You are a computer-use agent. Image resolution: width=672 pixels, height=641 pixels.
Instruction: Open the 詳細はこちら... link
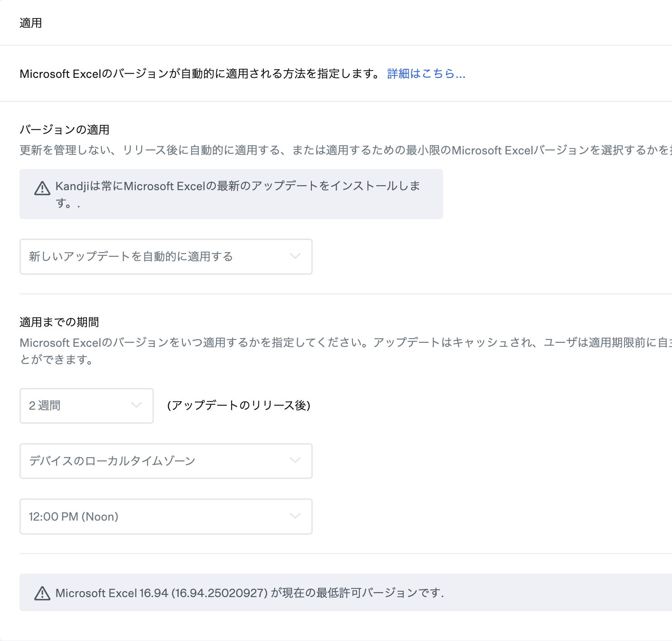426,74
